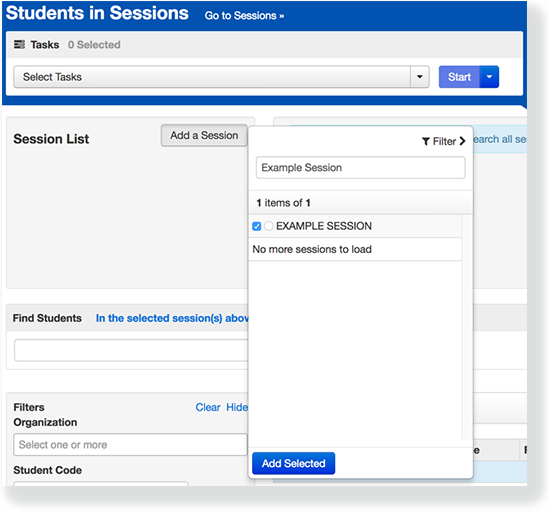The width and height of the screenshot is (549, 514).
Task: Open the Select Tasks dropdown arrow
Action: point(419,77)
